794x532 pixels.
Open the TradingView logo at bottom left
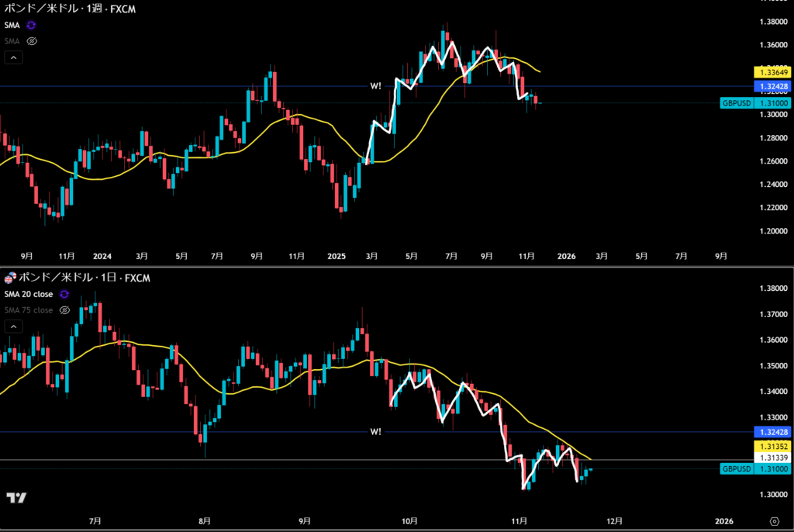16,498
